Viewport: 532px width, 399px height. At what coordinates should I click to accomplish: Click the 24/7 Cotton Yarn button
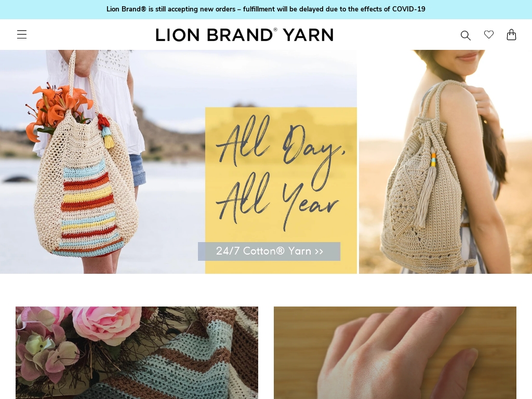pyautogui.click(x=269, y=251)
